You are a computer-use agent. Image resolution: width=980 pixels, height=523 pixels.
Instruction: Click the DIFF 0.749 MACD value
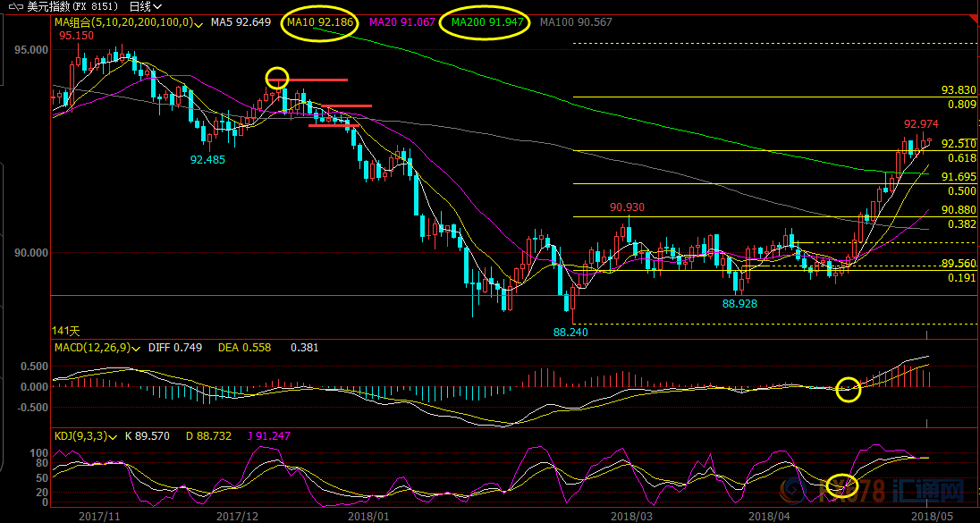[x=175, y=348]
